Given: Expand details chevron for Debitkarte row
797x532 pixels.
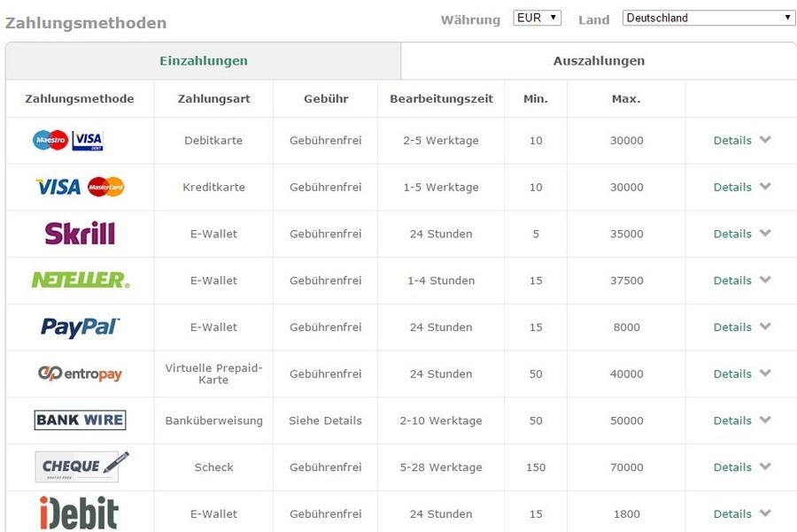Looking at the screenshot, I should 765,140.
